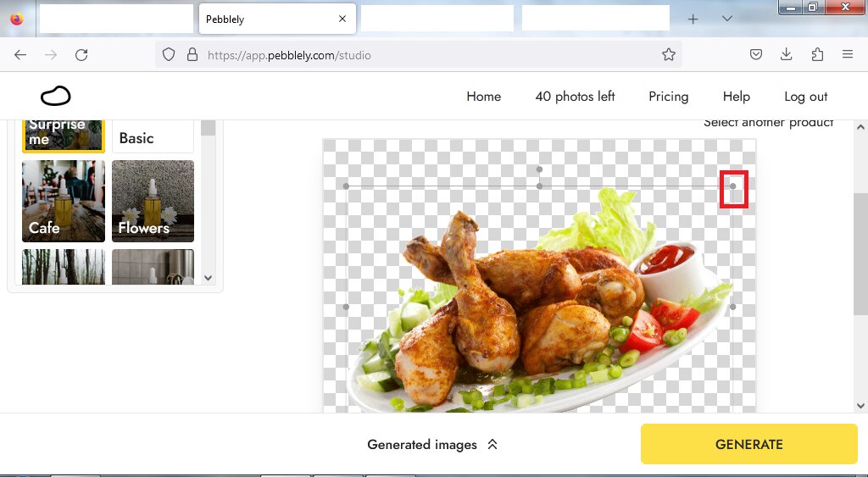
Task: Click the page scrollbar up arrow
Action: click(x=860, y=127)
